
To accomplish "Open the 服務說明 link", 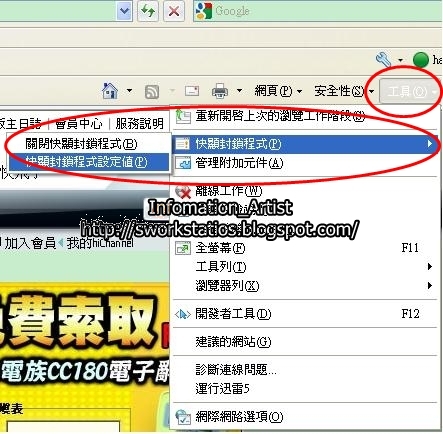I will [x=140, y=124].
